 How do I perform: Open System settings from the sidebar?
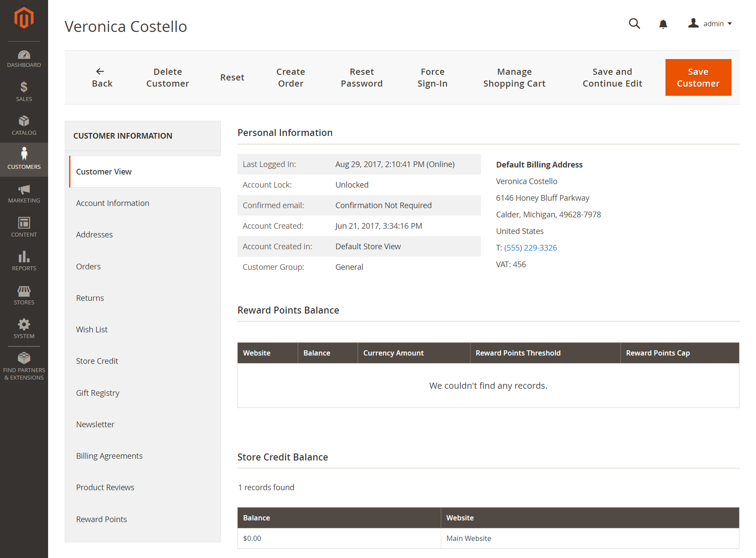pos(24,328)
